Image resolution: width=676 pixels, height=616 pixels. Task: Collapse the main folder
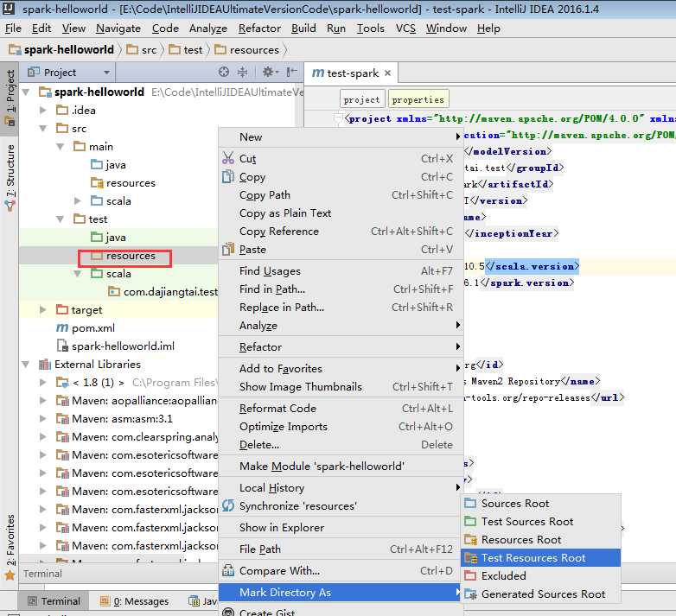[61, 147]
